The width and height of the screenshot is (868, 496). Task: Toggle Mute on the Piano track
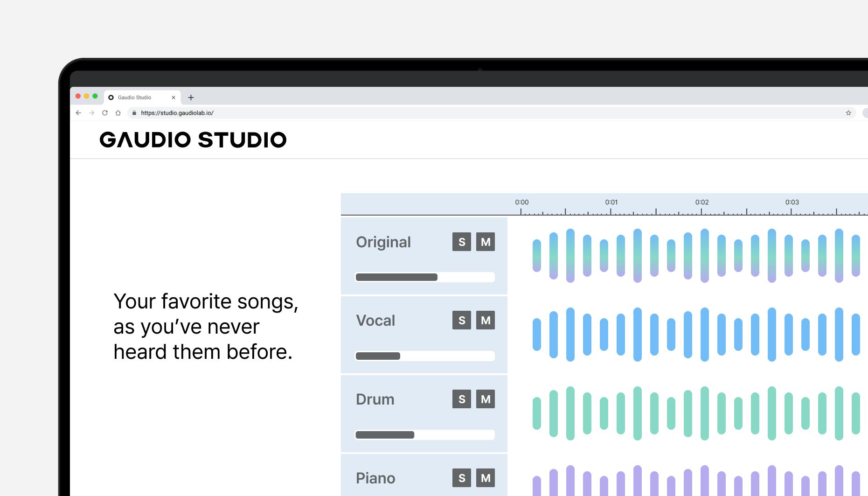coord(486,478)
